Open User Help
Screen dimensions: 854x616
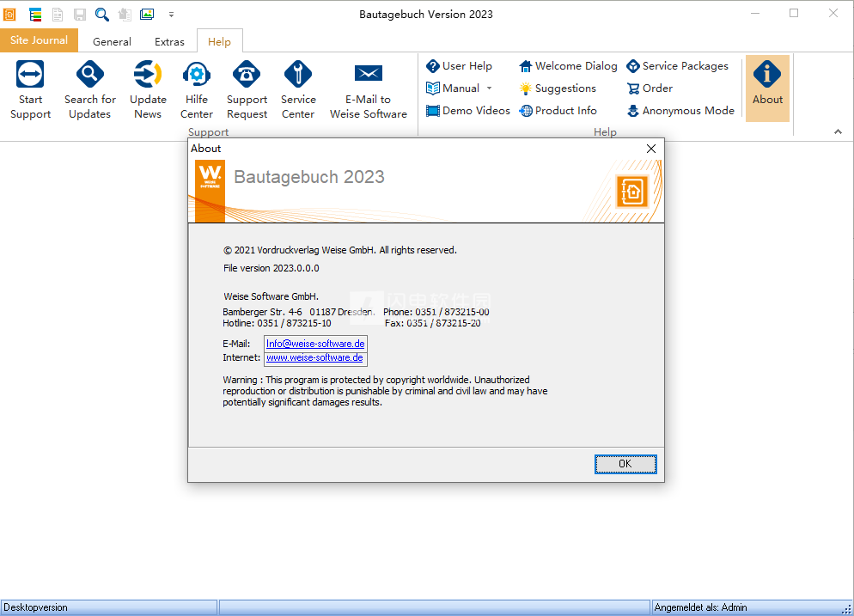[x=459, y=66]
